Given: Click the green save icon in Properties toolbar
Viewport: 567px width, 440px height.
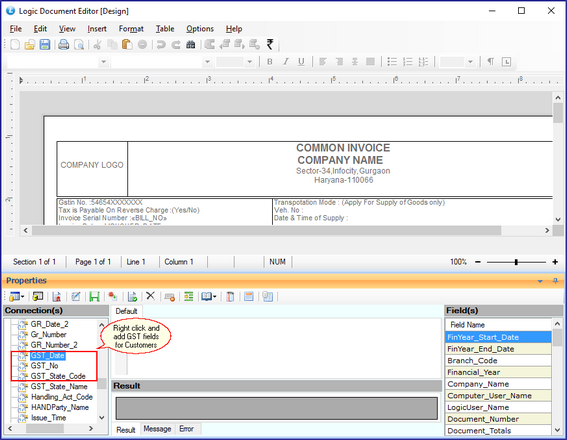Looking at the screenshot, I should 94,296.
